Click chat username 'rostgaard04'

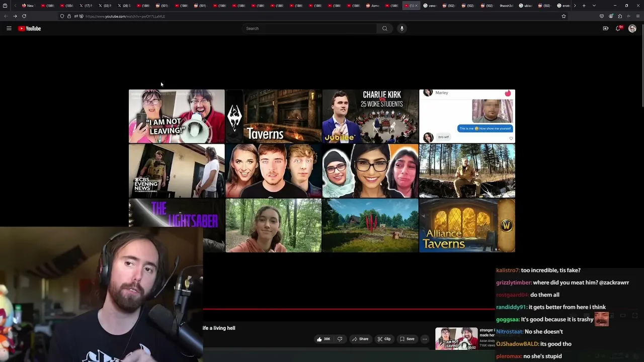tap(512, 295)
